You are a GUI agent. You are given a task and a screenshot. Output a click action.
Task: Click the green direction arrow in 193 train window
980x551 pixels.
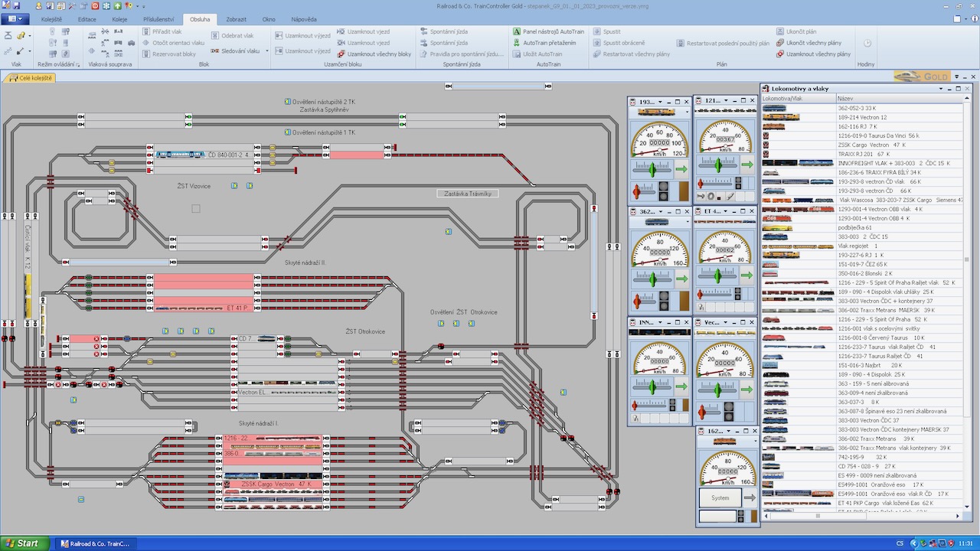[681, 168]
